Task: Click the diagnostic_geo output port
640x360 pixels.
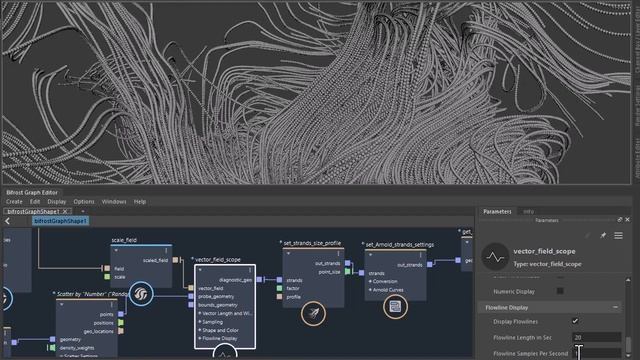Action: pyautogui.click(x=259, y=280)
